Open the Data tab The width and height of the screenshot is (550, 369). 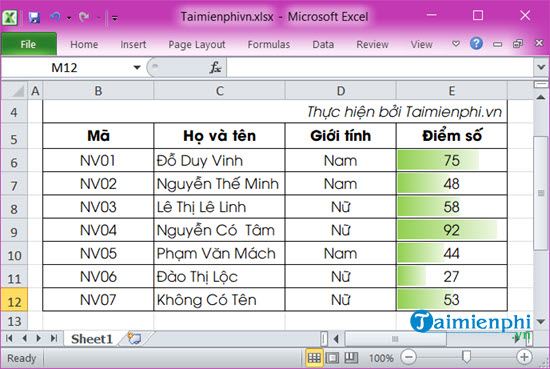pyautogui.click(x=323, y=44)
